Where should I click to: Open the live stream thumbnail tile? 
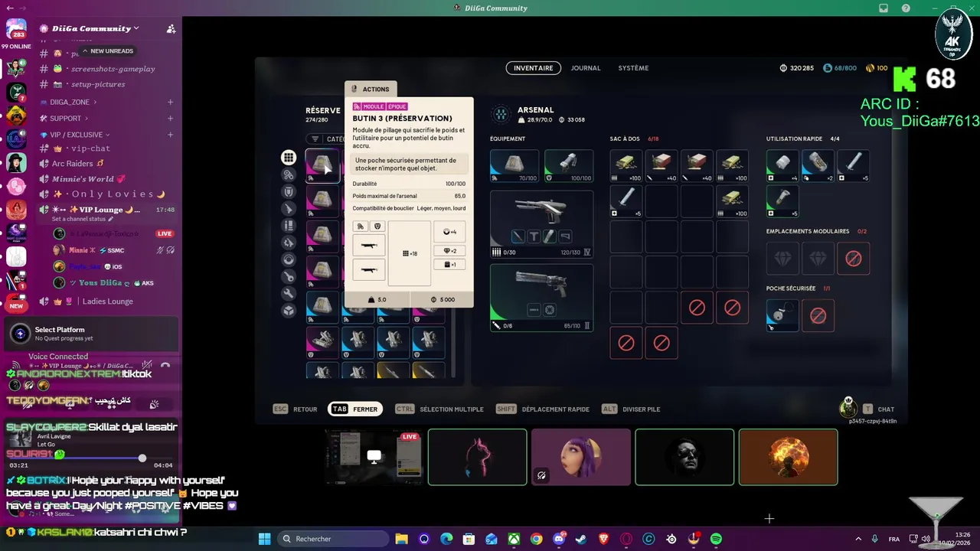tap(374, 457)
